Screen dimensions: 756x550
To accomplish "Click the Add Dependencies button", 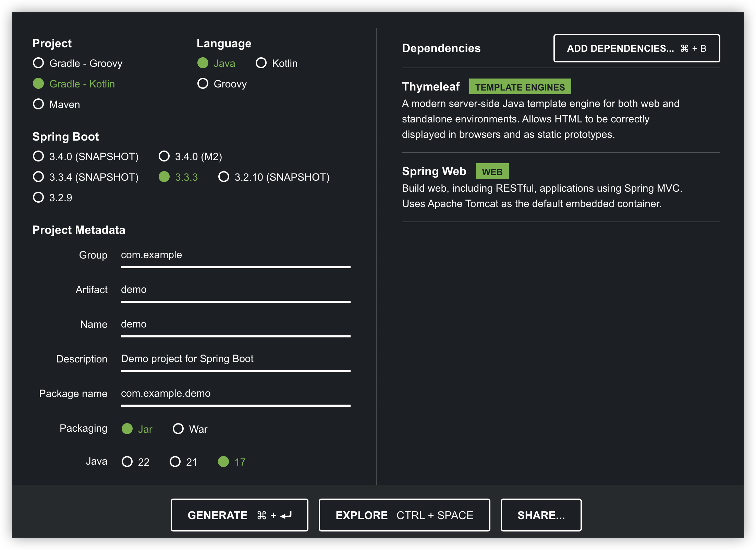I will pyautogui.click(x=636, y=48).
